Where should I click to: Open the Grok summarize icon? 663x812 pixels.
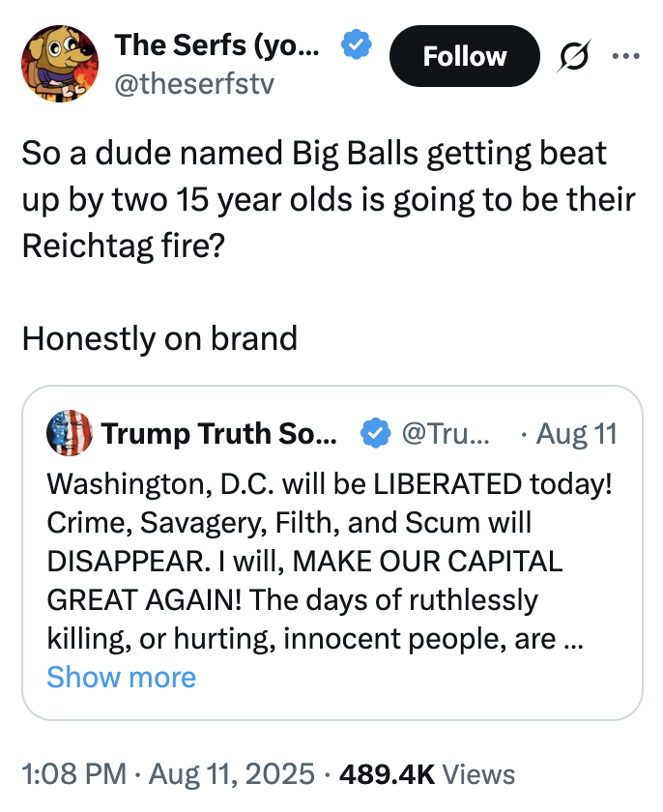click(572, 56)
